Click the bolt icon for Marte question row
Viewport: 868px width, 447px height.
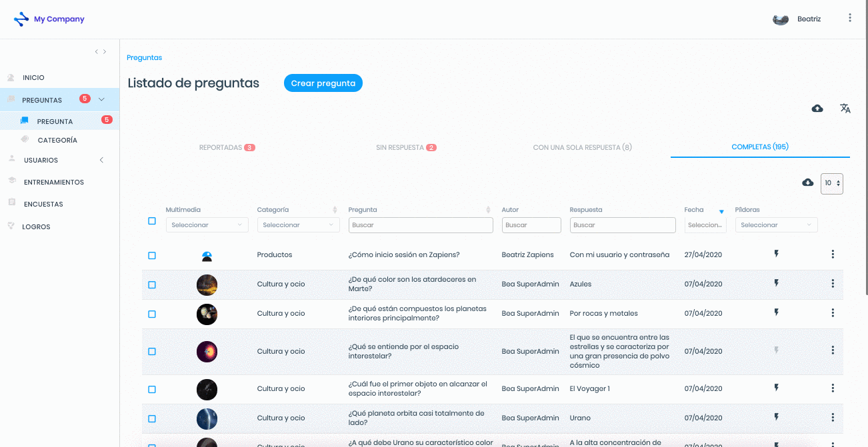(x=776, y=283)
